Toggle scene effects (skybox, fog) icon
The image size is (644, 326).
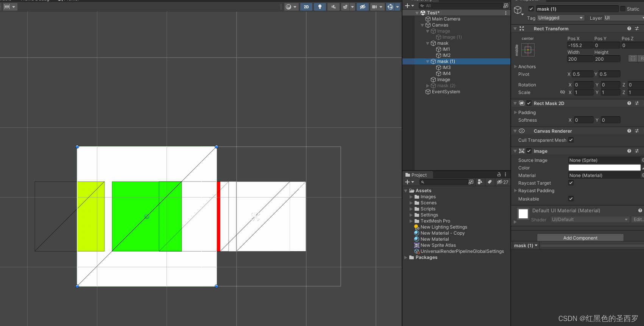(x=345, y=7)
